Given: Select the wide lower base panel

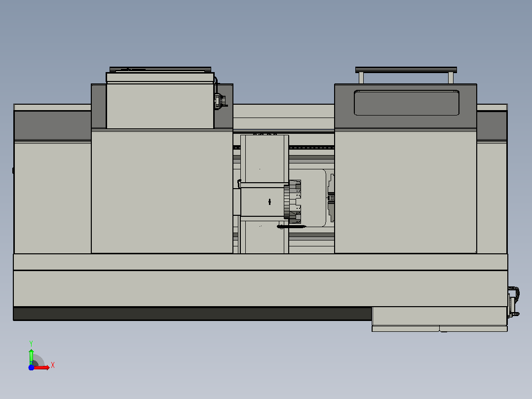Looking at the screenshot, I should tap(261, 288).
